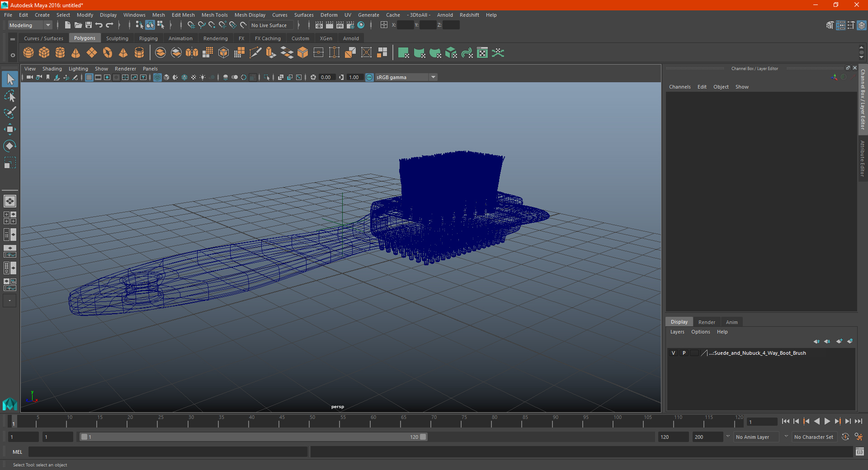Toggle wireframe shading in viewport toolbar
The width and height of the screenshot is (868, 470).
157,77
